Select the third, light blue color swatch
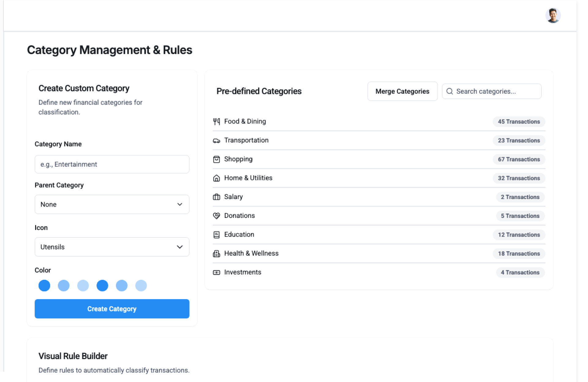The height and width of the screenshot is (382, 588). (x=83, y=286)
